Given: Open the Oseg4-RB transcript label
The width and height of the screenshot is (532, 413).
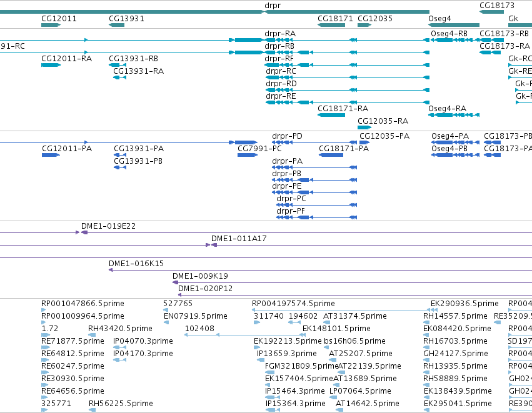Looking at the screenshot, I should pos(449,34).
